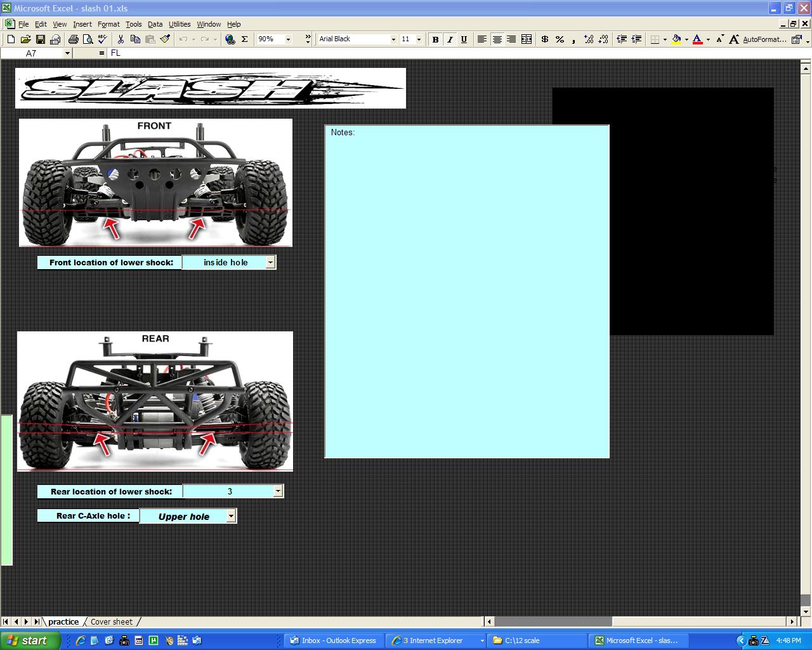Merge and center the selected cells

pyautogui.click(x=527, y=39)
